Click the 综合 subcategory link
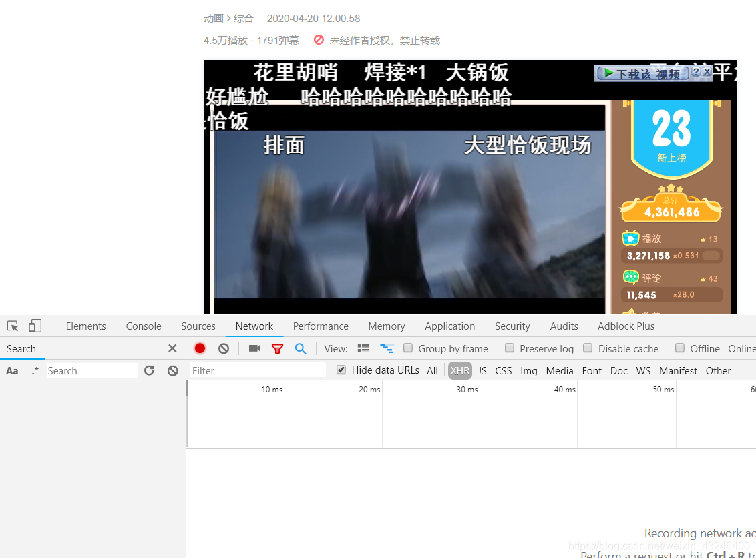 [244, 18]
